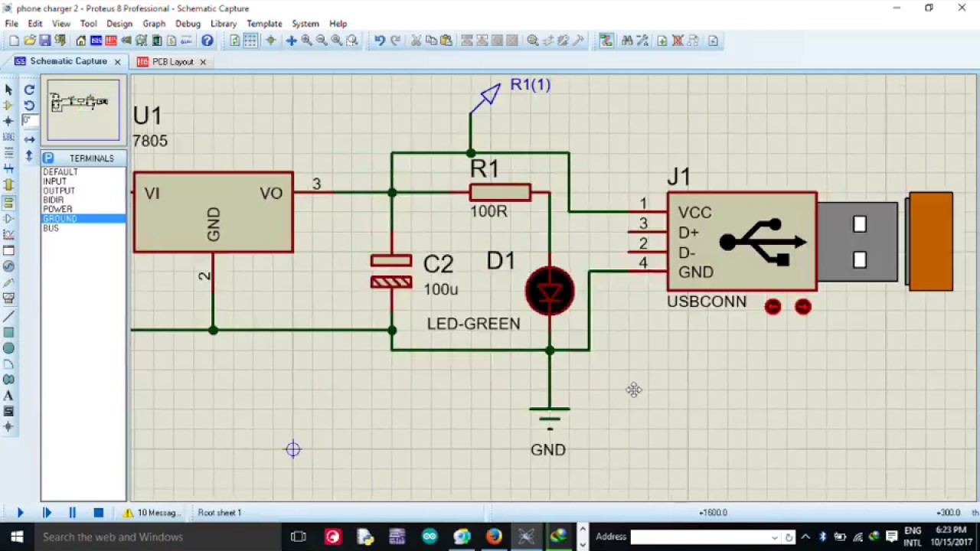
Task: Open Search and Tag binoculars icon
Action: [627, 41]
